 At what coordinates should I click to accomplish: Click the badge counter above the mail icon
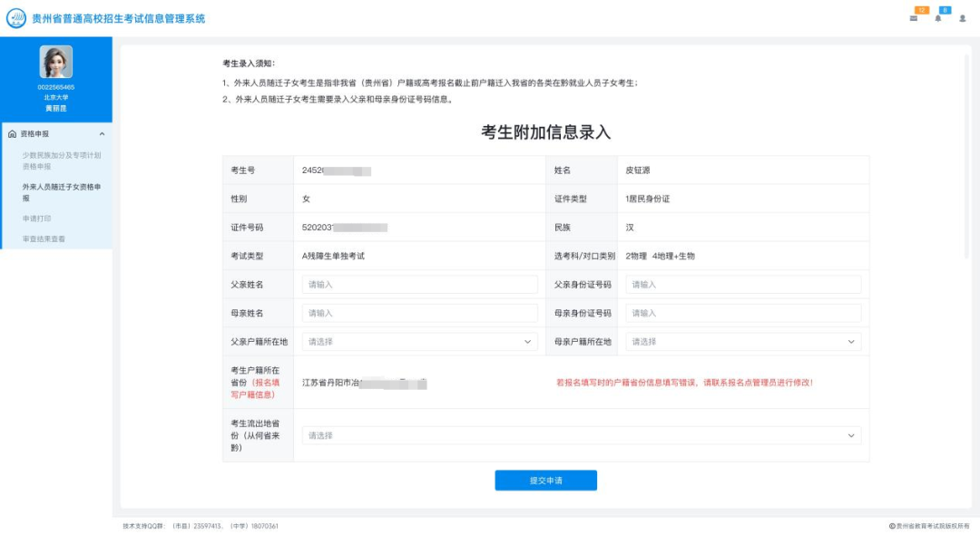[x=921, y=11]
